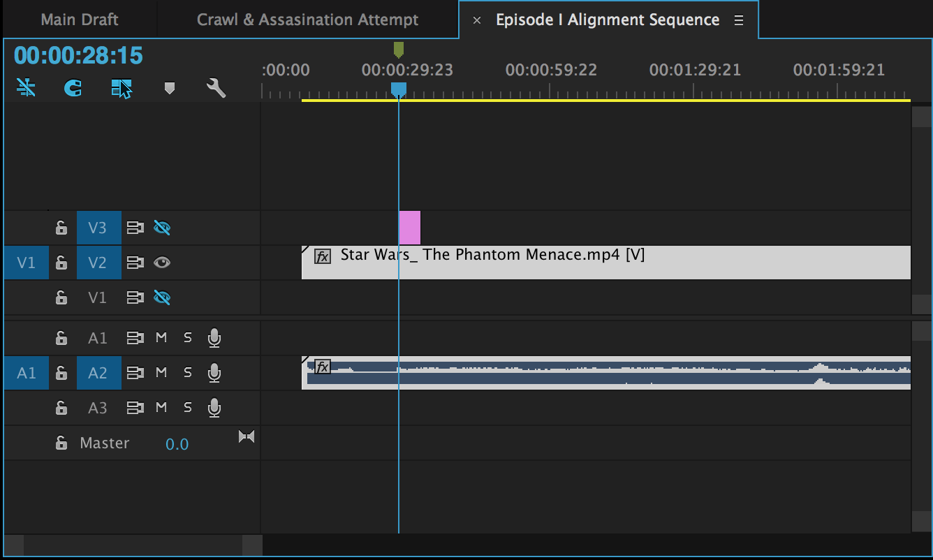The height and width of the screenshot is (560, 933).
Task: Click ruler at the 00:00:59:22 label
Action: [x=551, y=71]
